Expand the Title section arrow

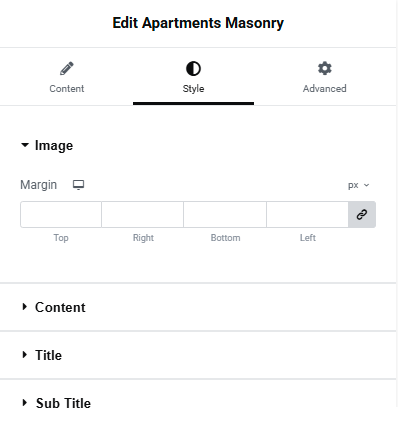(x=24, y=355)
